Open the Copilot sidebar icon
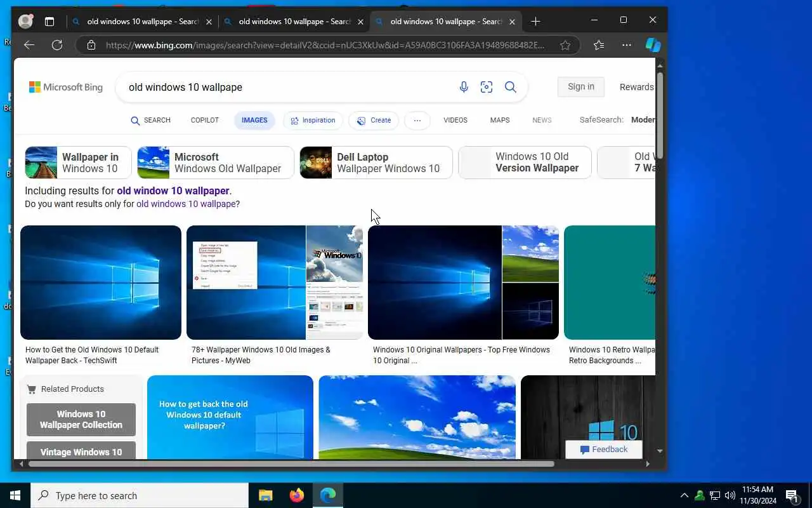The width and height of the screenshot is (812, 508). (x=653, y=45)
